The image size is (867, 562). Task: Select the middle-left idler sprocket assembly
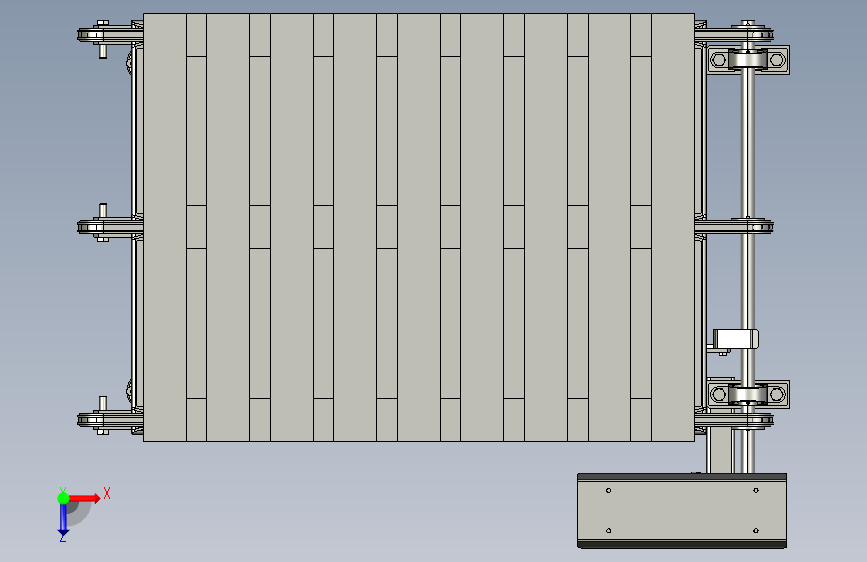click(109, 226)
